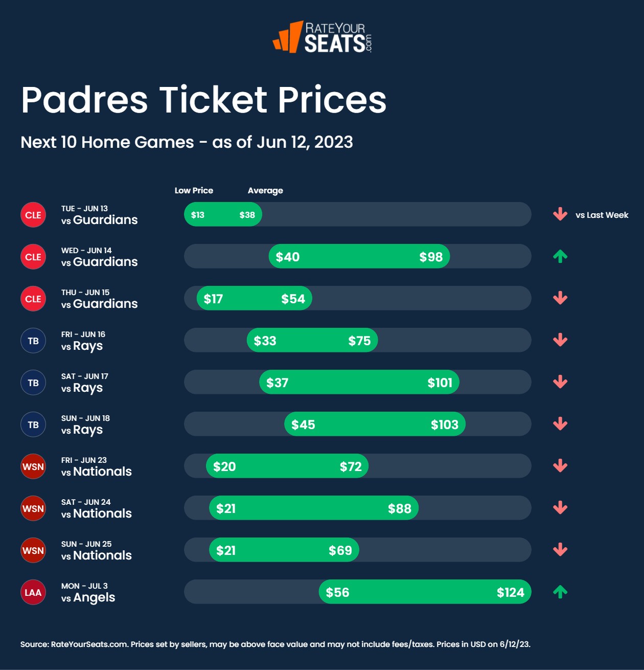Image resolution: width=644 pixels, height=670 pixels.
Task: Click the TB badge for Jun 18 game
Action: click(33, 425)
